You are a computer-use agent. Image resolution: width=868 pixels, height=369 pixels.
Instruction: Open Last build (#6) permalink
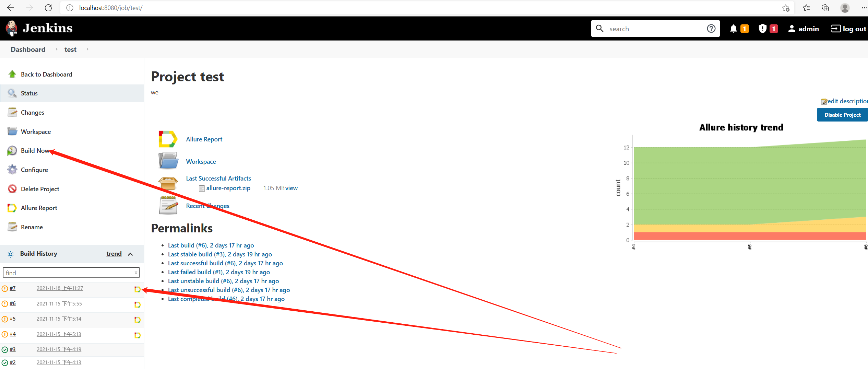pos(211,245)
